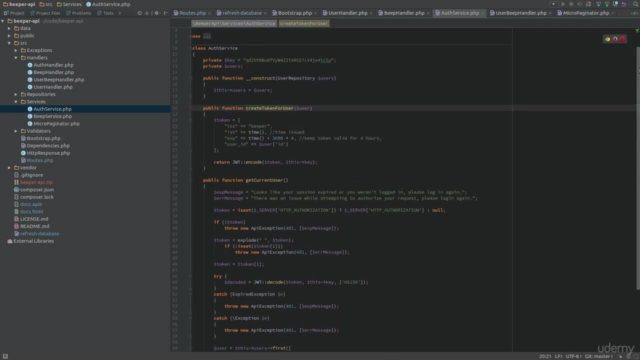Click the undo revert arrow icon
Screen dimensions: 640x360
point(624,4)
